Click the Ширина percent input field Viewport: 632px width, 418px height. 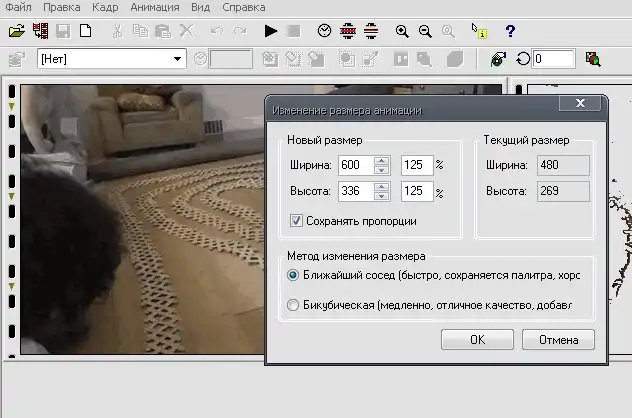pos(416,164)
